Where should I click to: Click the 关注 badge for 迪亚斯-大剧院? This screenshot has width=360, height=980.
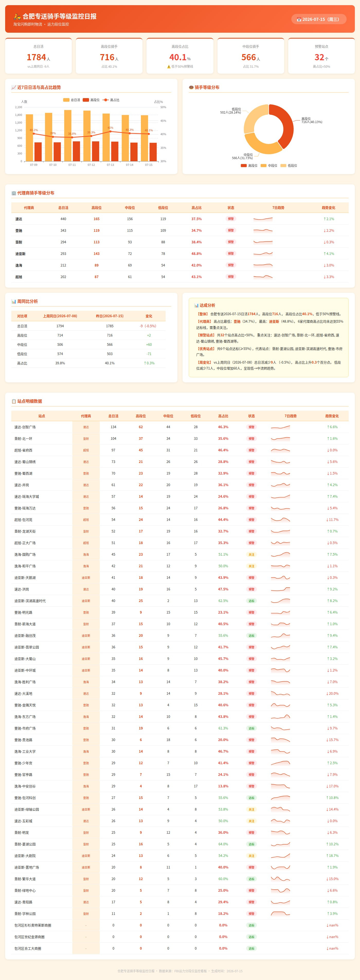pos(251,856)
